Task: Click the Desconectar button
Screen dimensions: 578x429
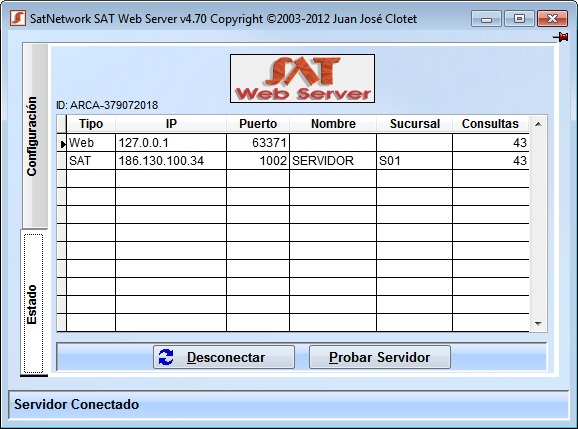Action: [x=224, y=357]
